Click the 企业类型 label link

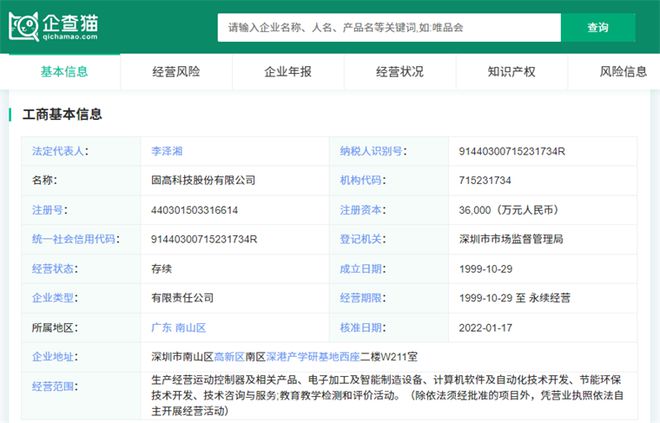tap(53, 298)
